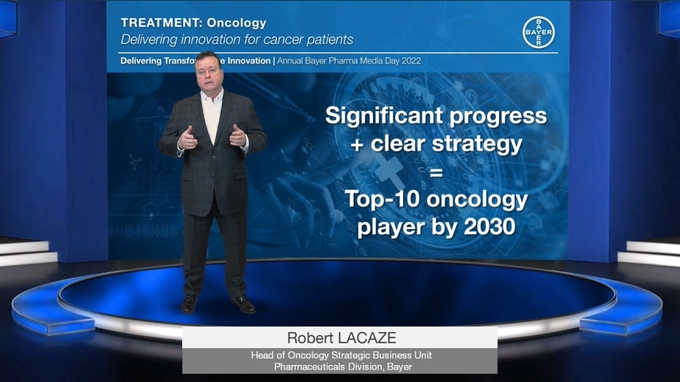Viewport: 680px width, 382px height.
Task: Click the 'Robert LACAZE' name banner
Action: point(341,338)
